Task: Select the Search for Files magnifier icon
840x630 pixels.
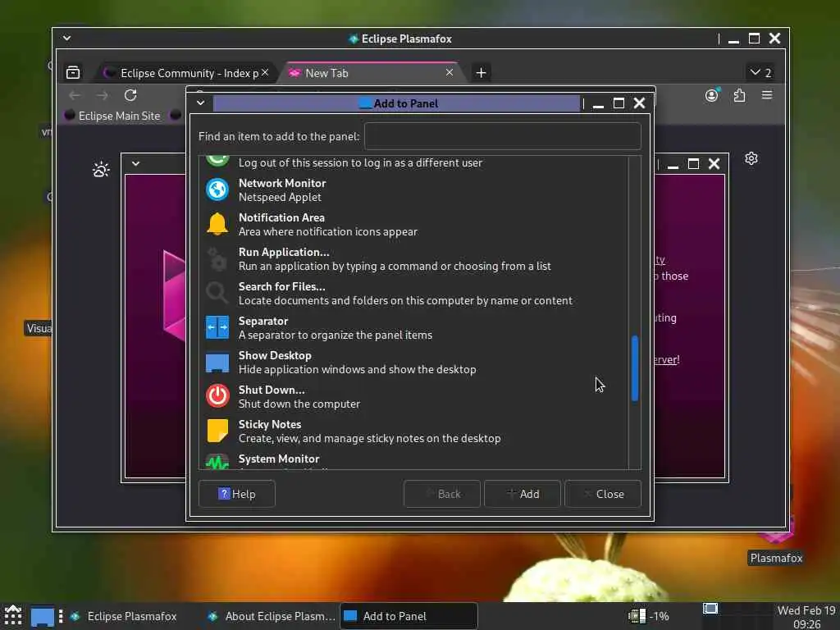Action: pyautogui.click(x=217, y=293)
